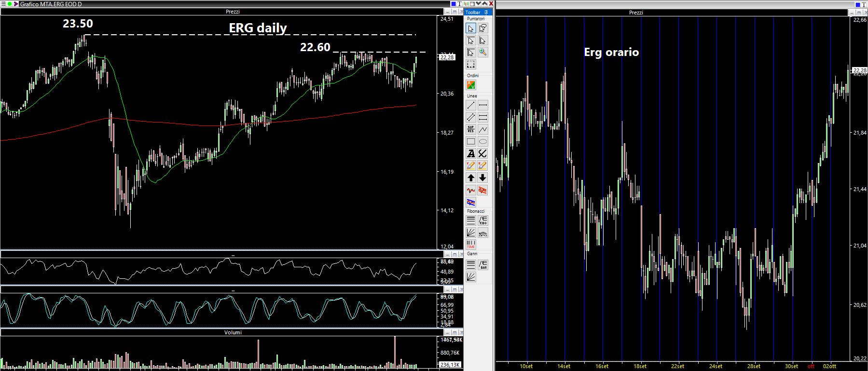Open the orange-green Ordini orders tool
Image resolution: width=868 pixels, height=371 pixels.
point(471,85)
